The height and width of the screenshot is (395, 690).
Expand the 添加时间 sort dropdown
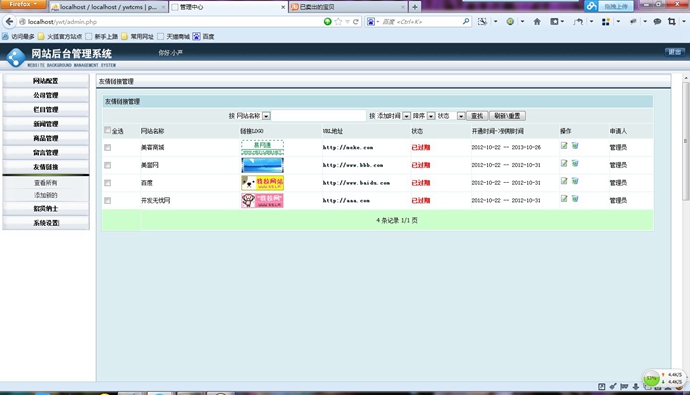click(x=407, y=116)
